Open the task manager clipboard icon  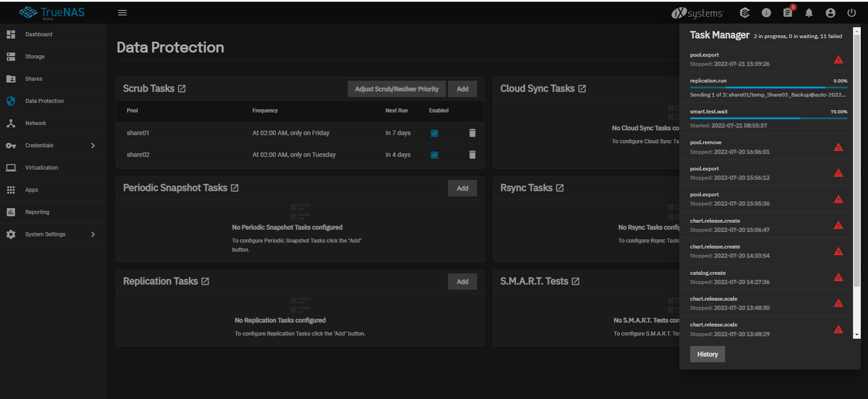point(788,13)
